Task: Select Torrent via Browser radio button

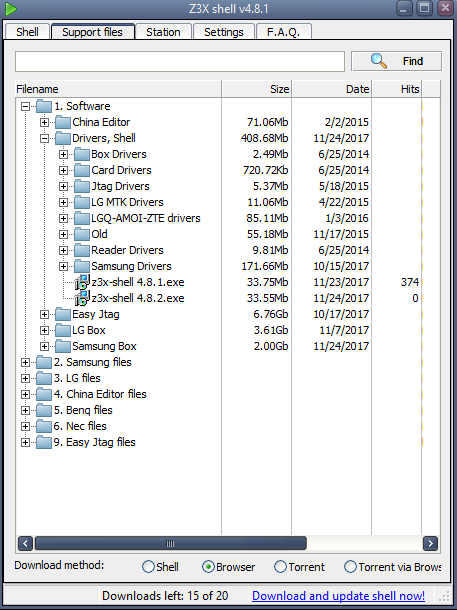Action: coord(350,567)
